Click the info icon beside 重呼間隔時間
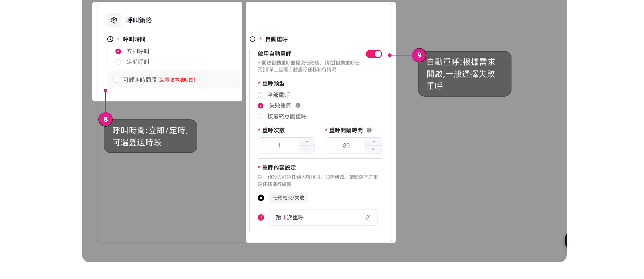The height and width of the screenshot is (279, 644). (x=369, y=130)
